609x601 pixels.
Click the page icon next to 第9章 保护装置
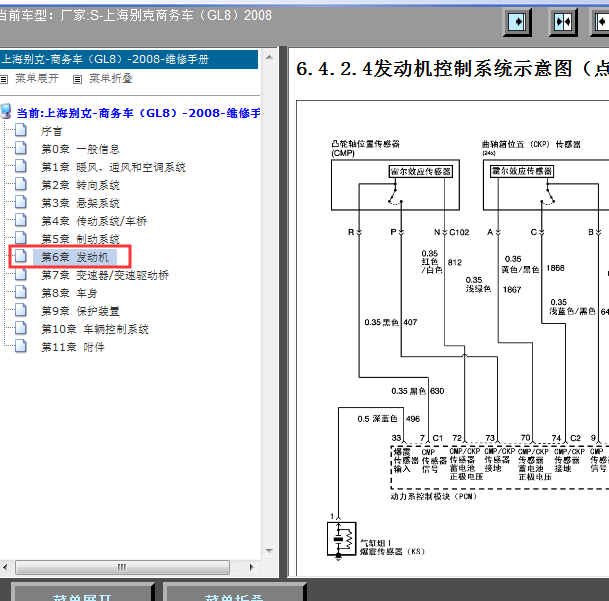pyautogui.click(x=21, y=310)
